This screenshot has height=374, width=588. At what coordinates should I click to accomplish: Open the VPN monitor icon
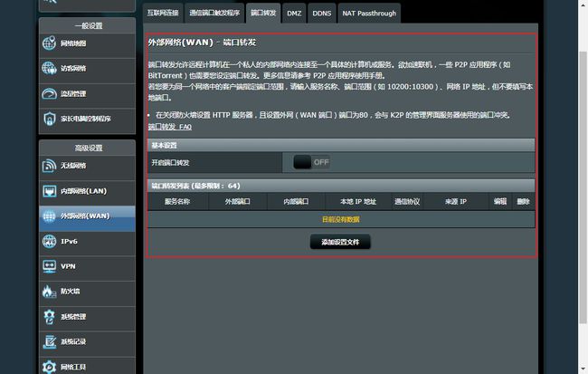(49, 266)
